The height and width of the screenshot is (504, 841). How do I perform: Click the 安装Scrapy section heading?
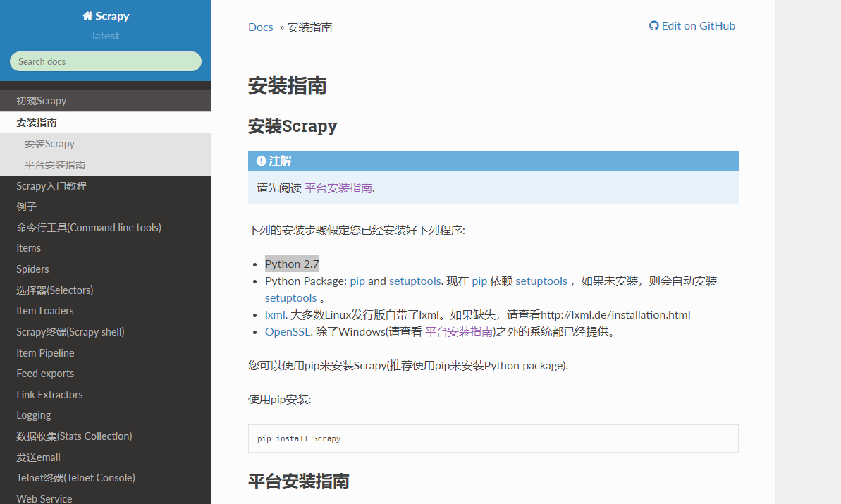tap(293, 126)
